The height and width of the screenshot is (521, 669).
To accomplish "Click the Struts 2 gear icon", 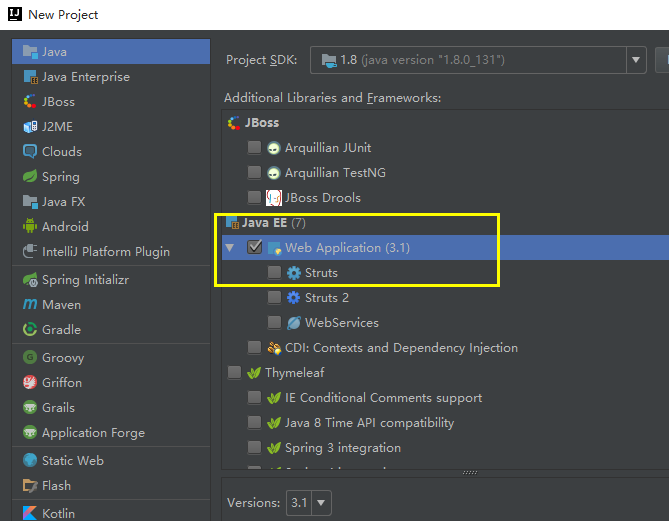I will tap(294, 297).
